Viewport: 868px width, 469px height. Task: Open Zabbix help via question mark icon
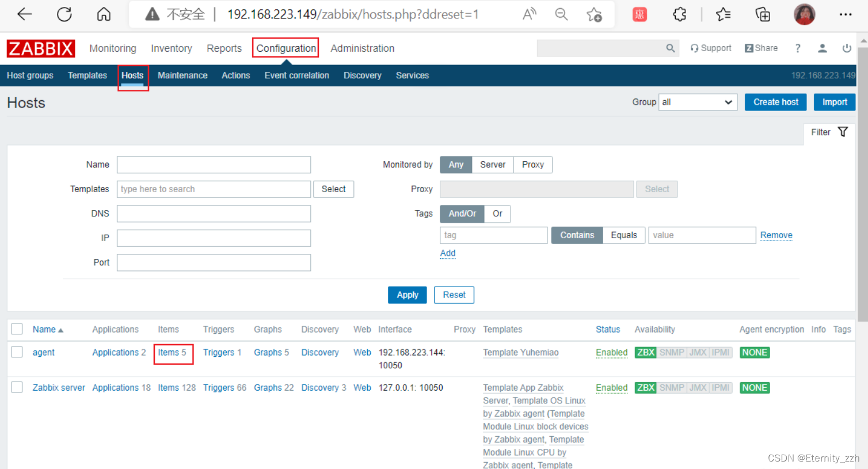click(x=797, y=48)
